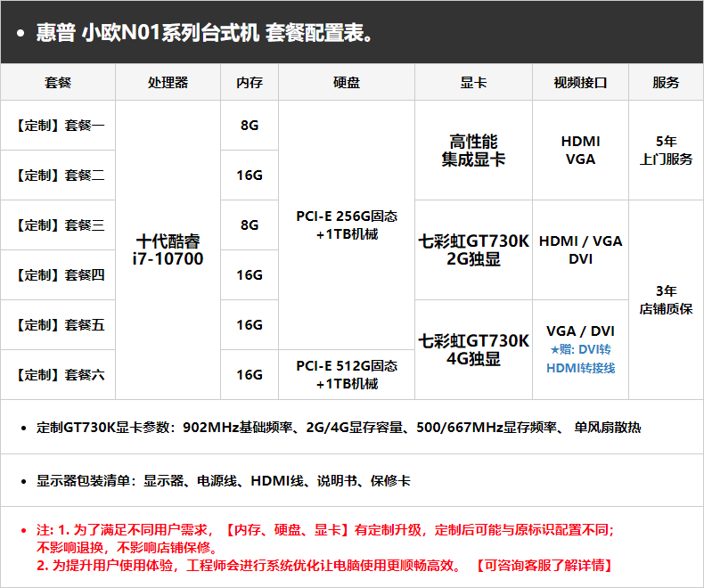This screenshot has height=588, width=704.
Task: Click the '5年 上门服务' service cell
Action: tap(666, 151)
